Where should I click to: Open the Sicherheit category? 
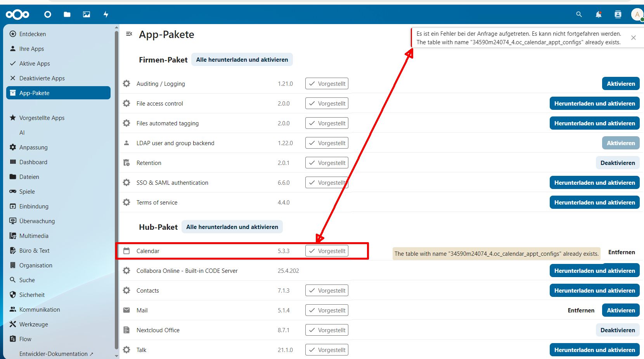[58, 295]
